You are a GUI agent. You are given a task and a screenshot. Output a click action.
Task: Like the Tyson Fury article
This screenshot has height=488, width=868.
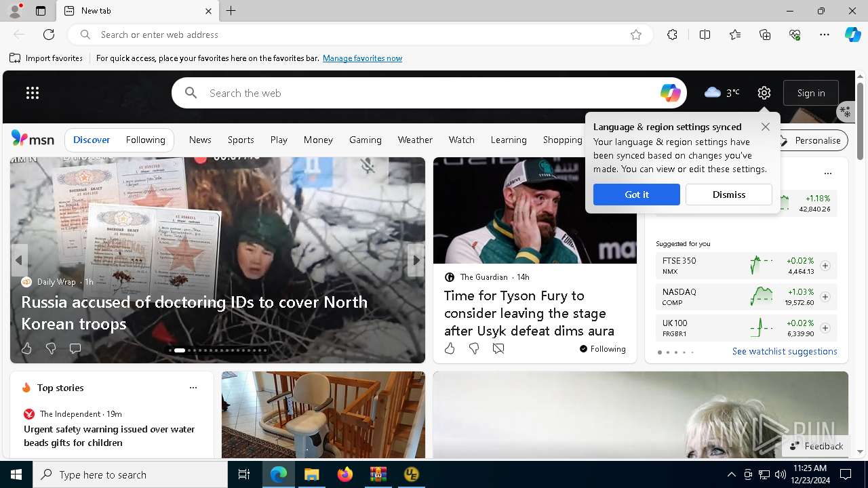tap(450, 348)
